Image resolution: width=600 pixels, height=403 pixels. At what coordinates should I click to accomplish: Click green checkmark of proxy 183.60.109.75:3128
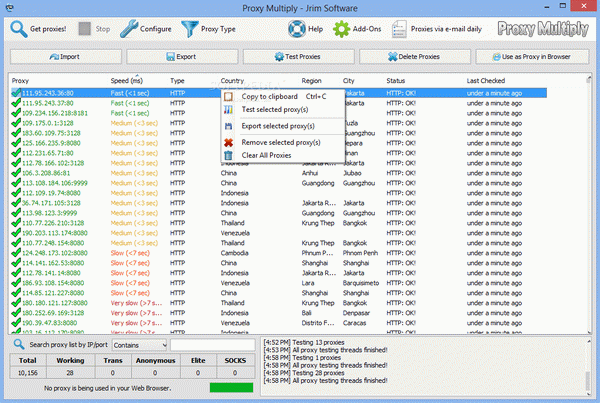tap(16, 132)
